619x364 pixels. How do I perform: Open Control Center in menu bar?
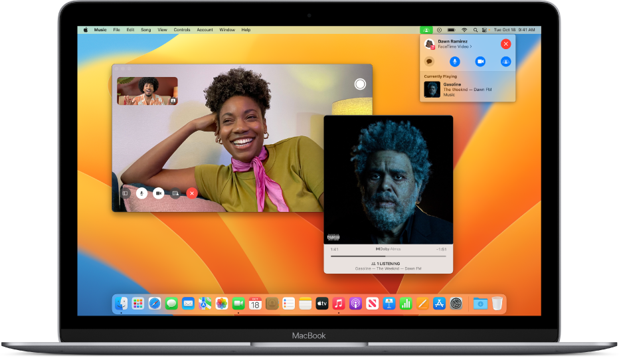pyautogui.click(x=484, y=30)
